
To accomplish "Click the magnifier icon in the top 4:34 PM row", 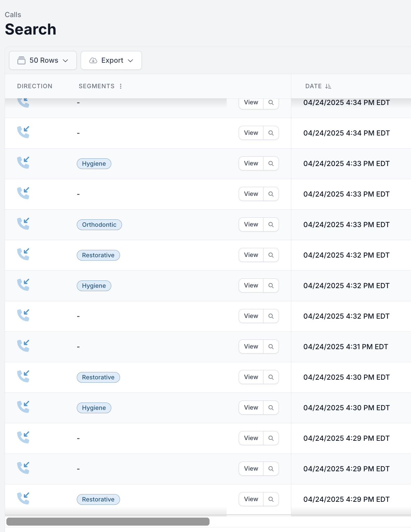I will 271,103.
